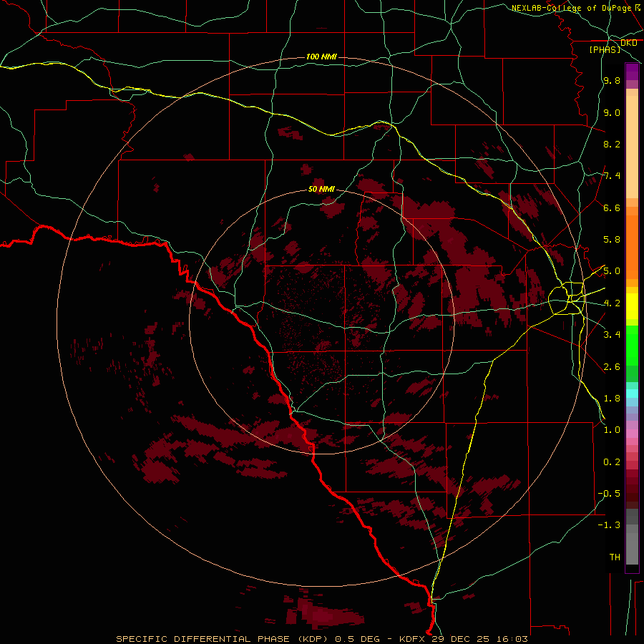
Task: Click the bright green color bar segment
Action: pos(632,345)
